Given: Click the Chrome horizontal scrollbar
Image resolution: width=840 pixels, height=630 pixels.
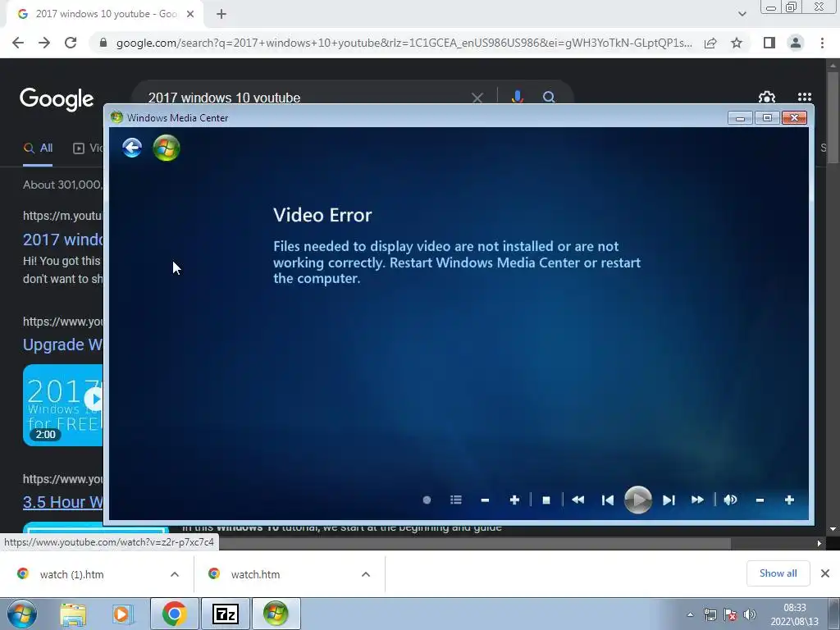Looking at the screenshot, I should point(474,543).
